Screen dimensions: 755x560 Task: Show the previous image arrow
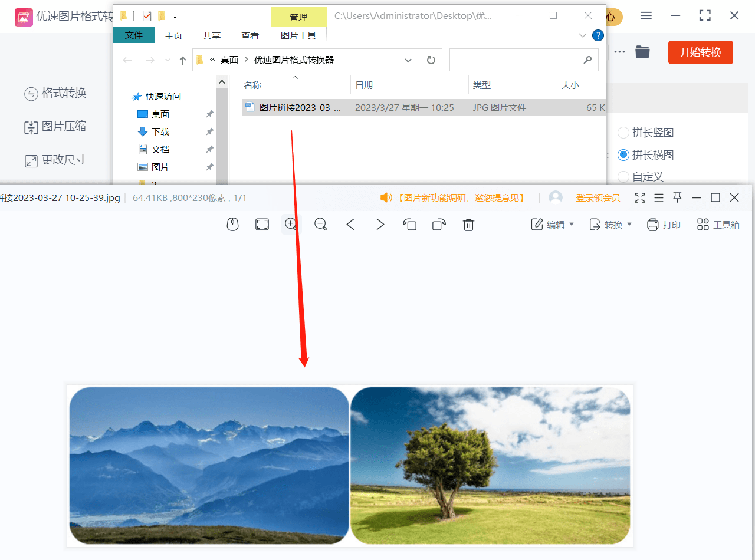point(350,225)
